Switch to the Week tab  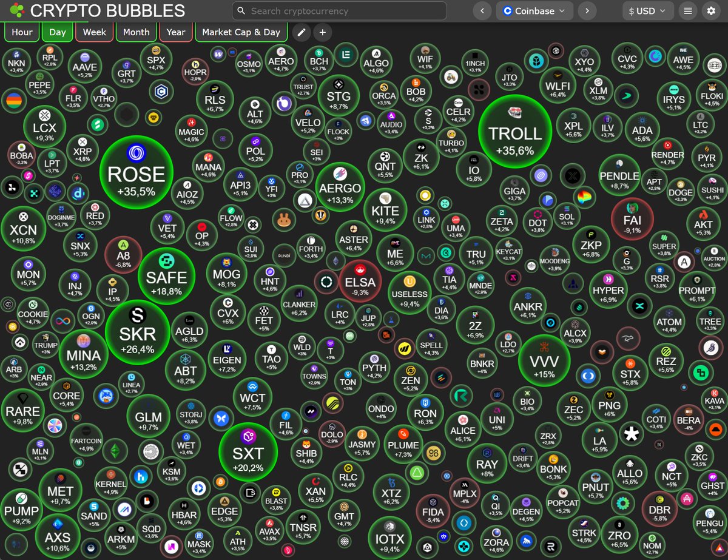95,32
